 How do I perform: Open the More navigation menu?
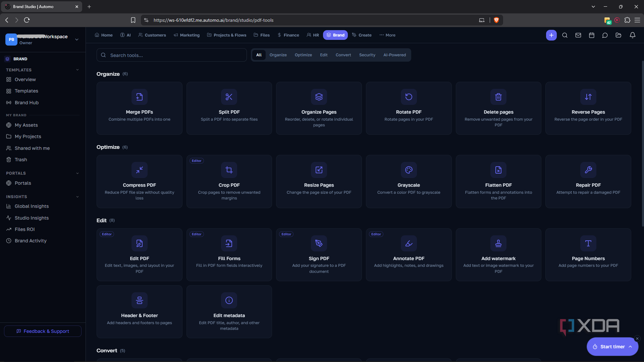coord(388,35)
